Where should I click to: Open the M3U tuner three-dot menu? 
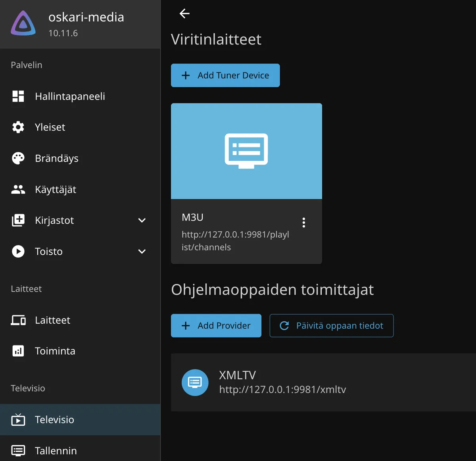[x=303, y=223]
